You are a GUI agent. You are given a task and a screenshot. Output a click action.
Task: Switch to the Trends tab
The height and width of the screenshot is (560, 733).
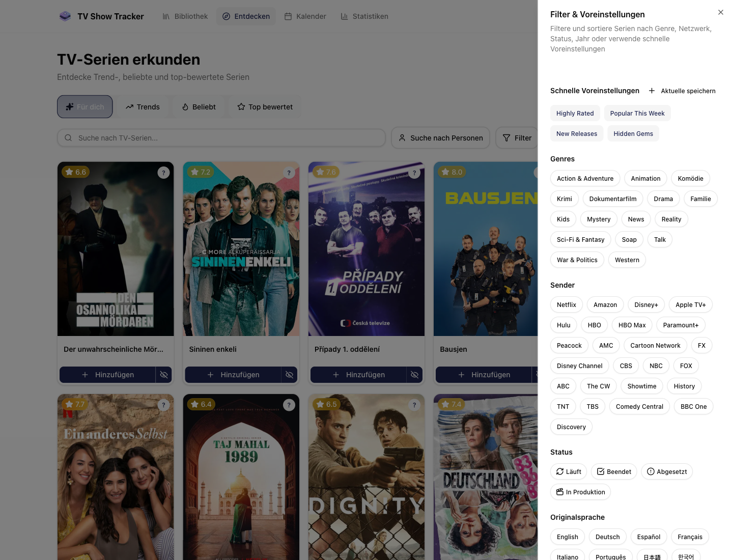pyautogui.click(x=143, y=107)
